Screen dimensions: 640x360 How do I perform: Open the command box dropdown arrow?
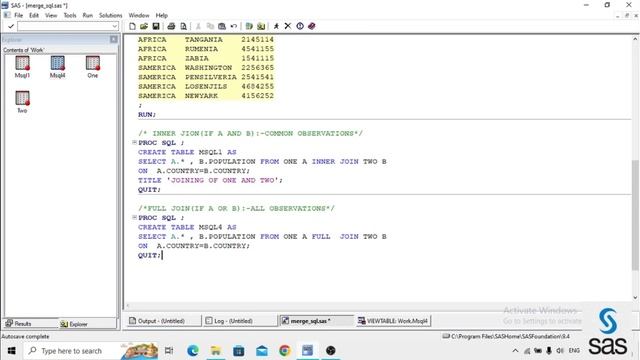coord(115,26)
